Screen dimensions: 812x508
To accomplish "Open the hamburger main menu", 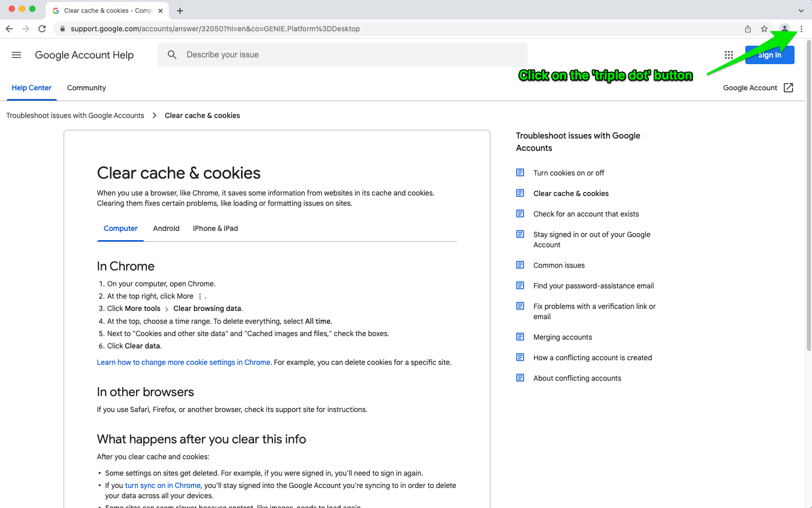I will tap(16, 55).
